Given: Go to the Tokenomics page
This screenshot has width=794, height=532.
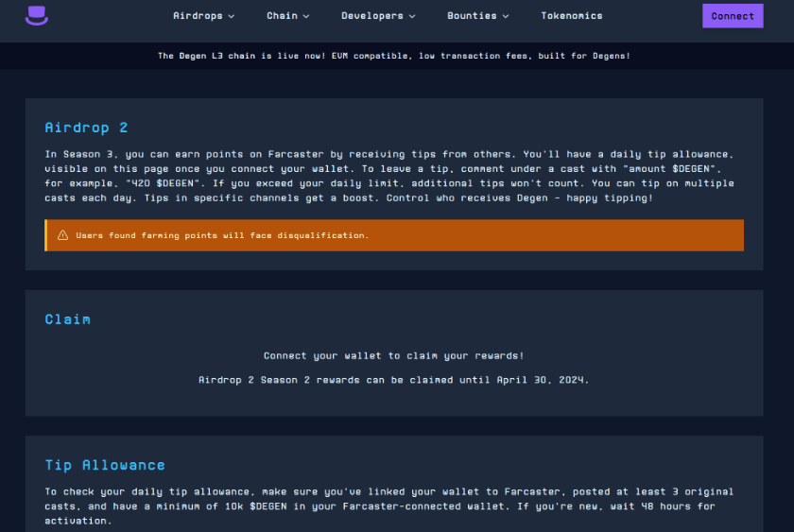Looking at the screenshot, I should click(572, 16).
